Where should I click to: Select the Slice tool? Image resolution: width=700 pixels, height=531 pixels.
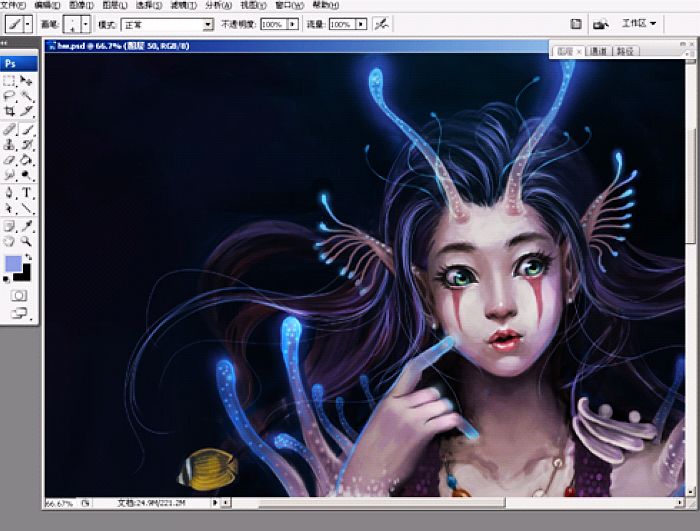tap(26, 111)
